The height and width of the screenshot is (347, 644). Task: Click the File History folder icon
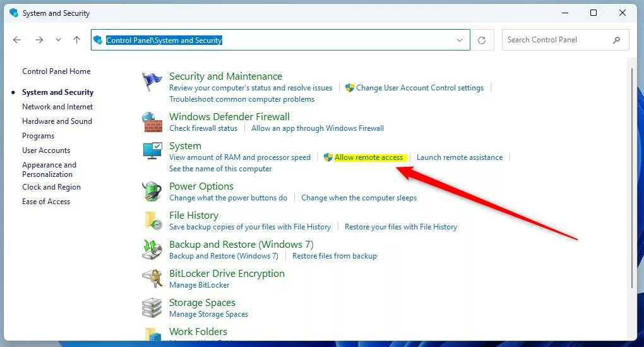click(x=153, y=221)
